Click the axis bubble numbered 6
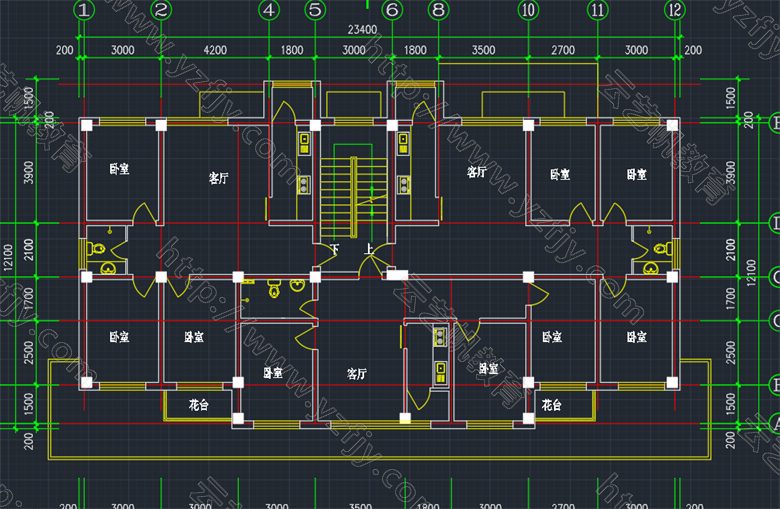This screenshot has width=780, height=509. tap(392, 10)
